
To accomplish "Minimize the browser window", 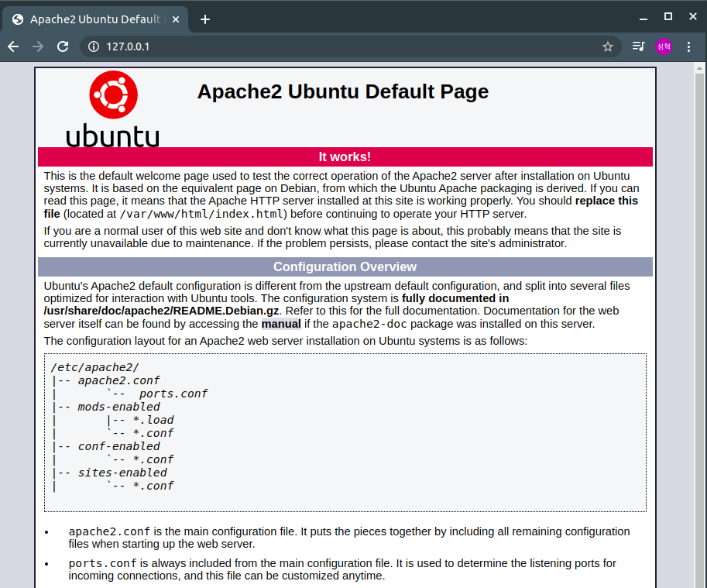I will click(x=644, y=18).
